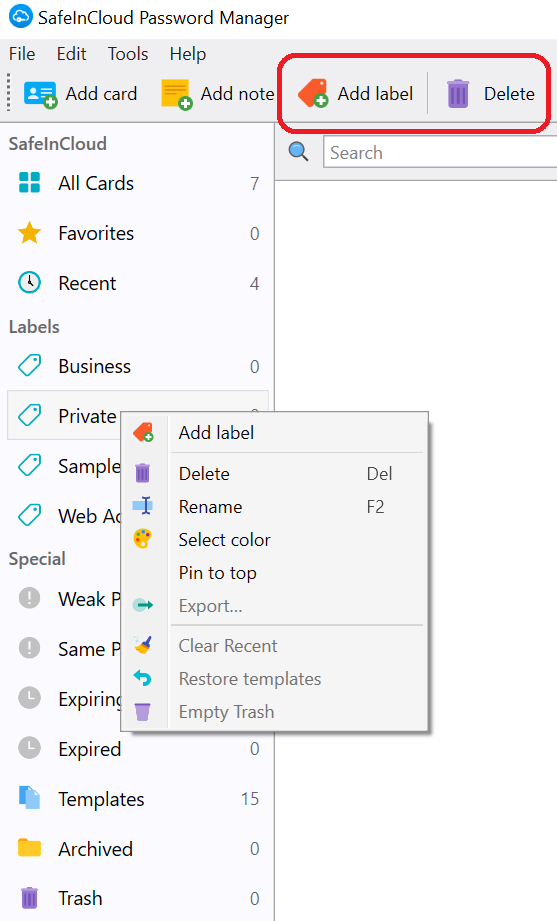The width and height of the screenshot is (557, 921).
Task: Click the Business label tag icon
Action: (x=29, y=365)
